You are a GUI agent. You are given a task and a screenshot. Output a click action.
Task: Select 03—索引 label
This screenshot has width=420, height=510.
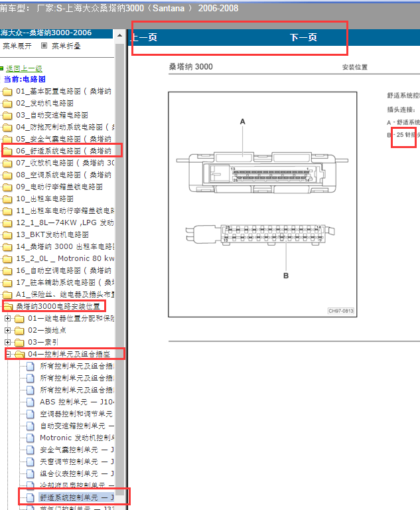point(43,342)
